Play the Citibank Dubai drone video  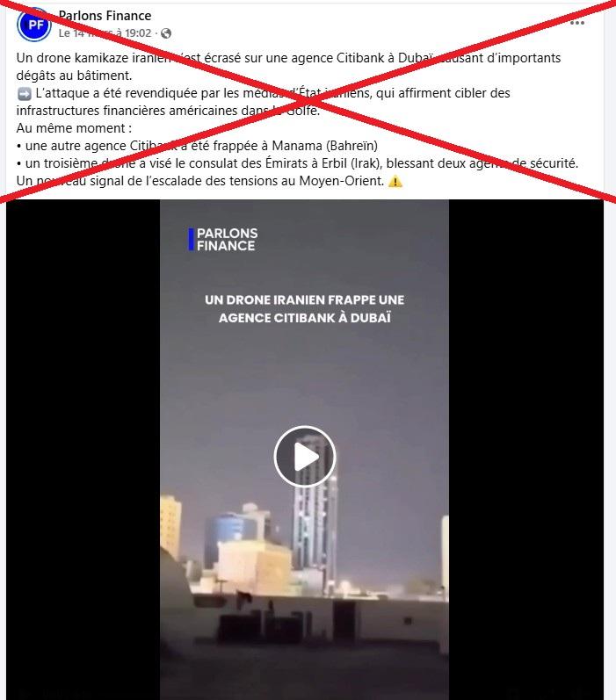pos(305,456)
